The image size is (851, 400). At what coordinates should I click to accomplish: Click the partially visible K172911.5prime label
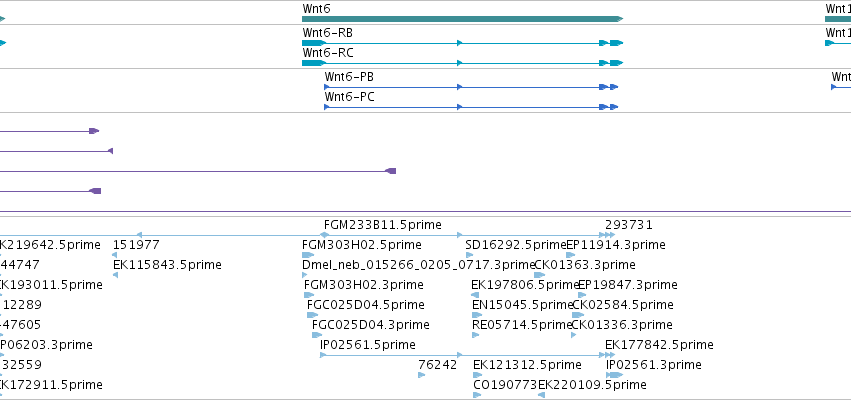[x=51, y=385]
